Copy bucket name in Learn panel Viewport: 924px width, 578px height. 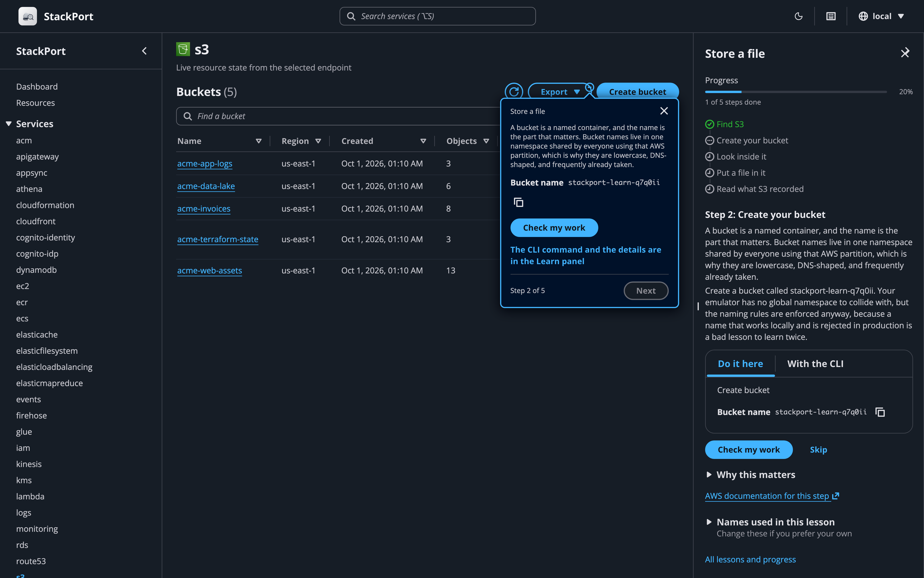point(880,412)
